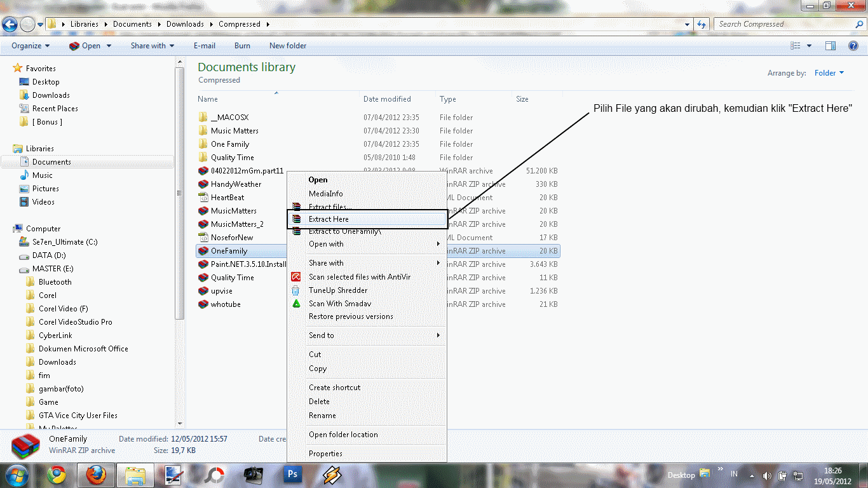868x488 pixels.
Task: Sort by the Date modified column header
Action: click(387, 99)
